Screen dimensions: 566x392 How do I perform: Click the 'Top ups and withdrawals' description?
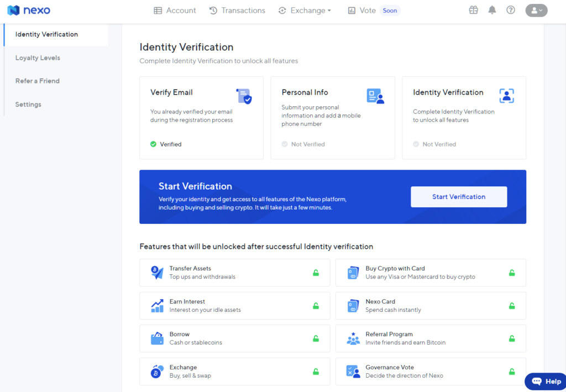pyautogui.click(x=202, y=277)
